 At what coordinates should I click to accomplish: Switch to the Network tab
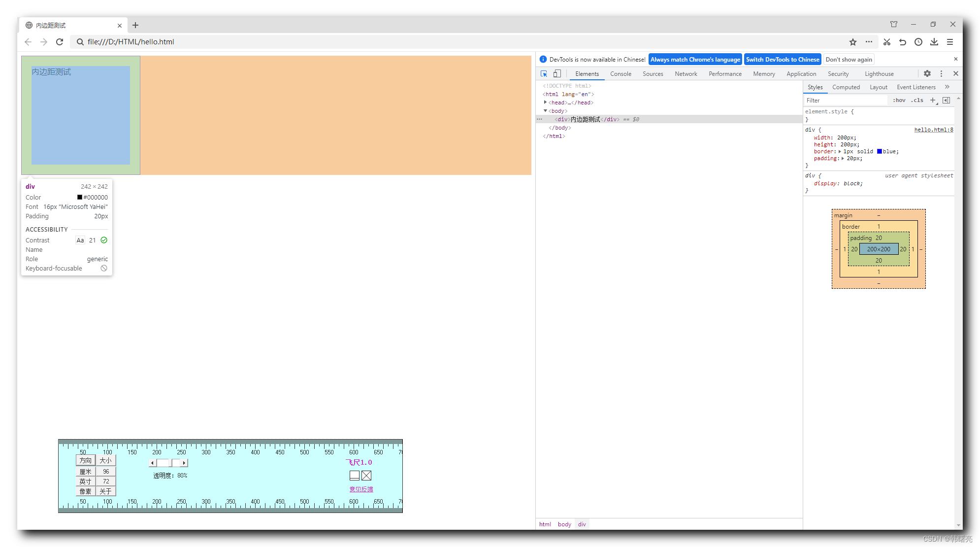(x=686, y=74)
